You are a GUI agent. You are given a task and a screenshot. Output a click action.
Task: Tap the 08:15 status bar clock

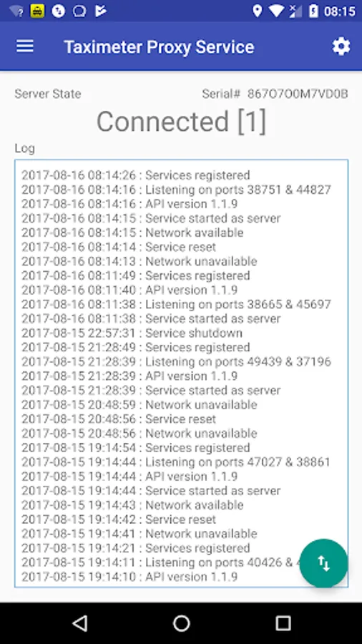[339, 11]
